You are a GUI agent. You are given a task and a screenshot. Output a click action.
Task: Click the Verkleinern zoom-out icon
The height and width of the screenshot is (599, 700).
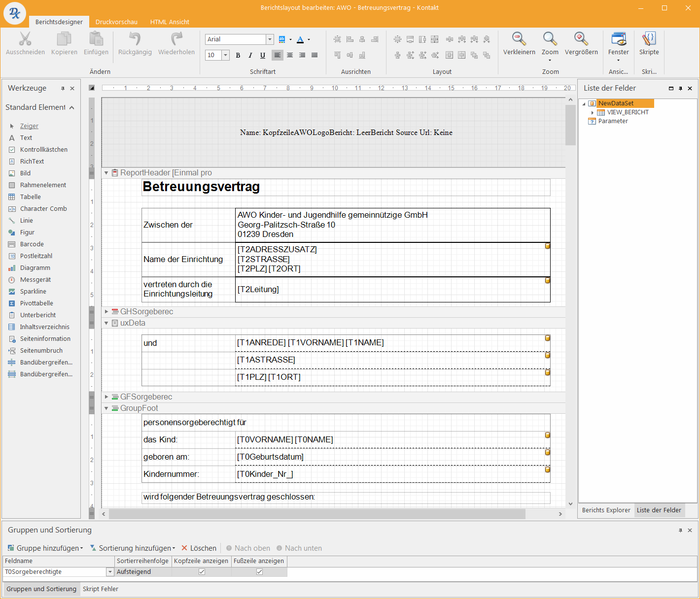pyautogui.click(x=519, y=39)
